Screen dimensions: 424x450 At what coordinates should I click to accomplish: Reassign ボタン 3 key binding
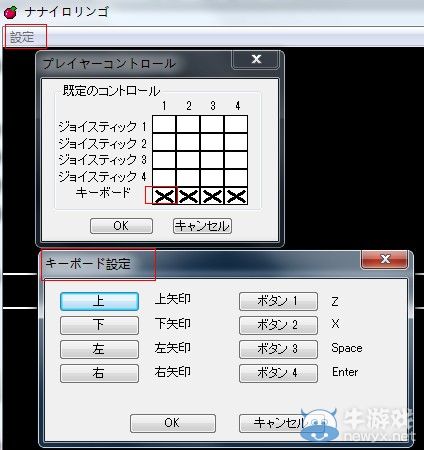[278, 349]
